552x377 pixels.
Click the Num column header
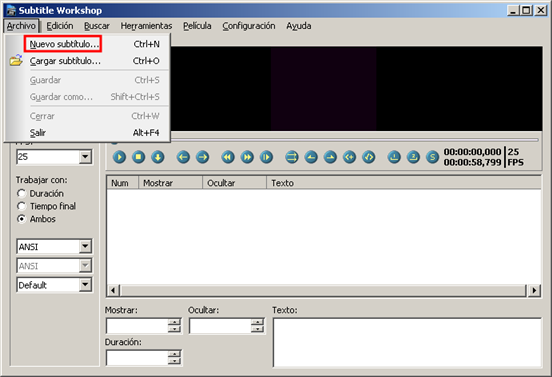tap(123, 183)
